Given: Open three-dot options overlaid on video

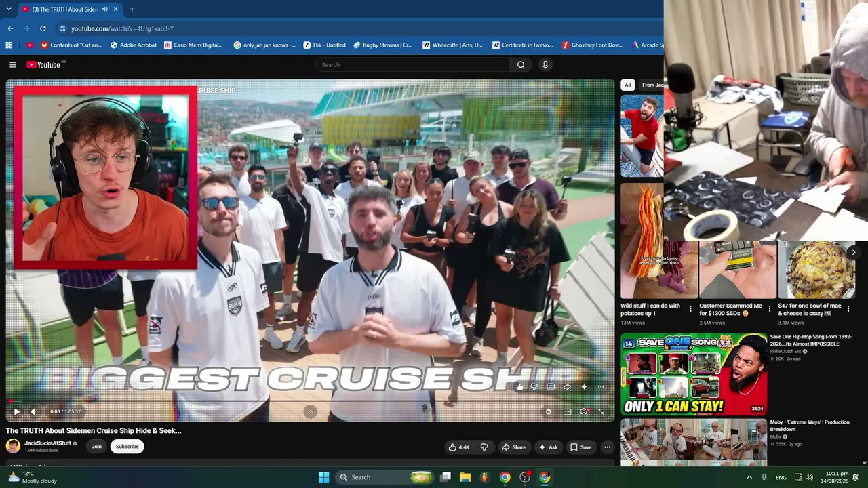Looking at the screenshot, I should click(601, 387).
